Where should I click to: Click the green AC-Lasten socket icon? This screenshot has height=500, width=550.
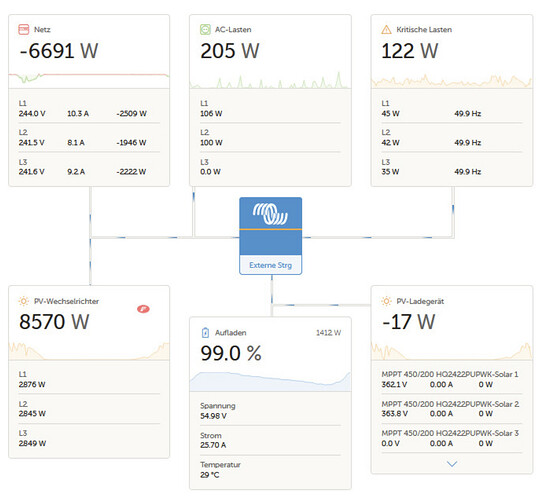(x=205, y=29)
